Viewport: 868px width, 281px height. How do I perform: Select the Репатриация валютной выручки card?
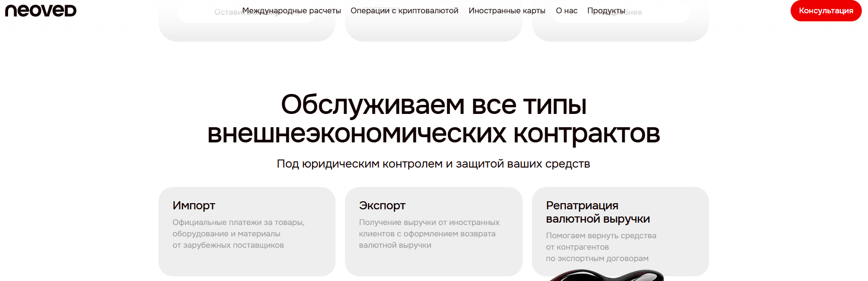click(x=620, y=232)
